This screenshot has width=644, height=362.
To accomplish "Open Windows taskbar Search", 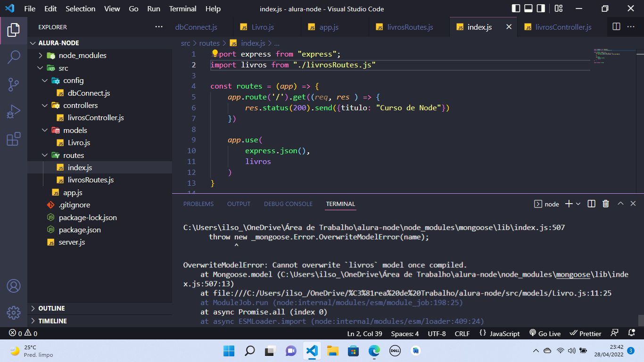I will click(250, 351).
